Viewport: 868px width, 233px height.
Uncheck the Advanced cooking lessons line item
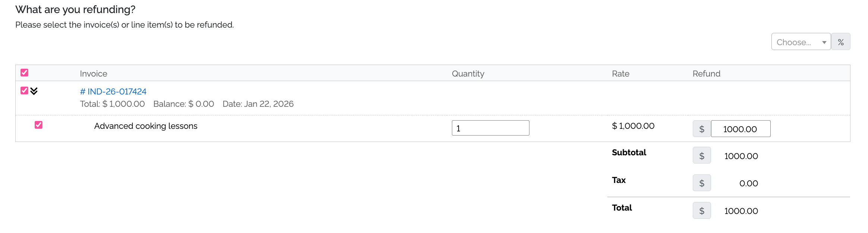(38, 125)
